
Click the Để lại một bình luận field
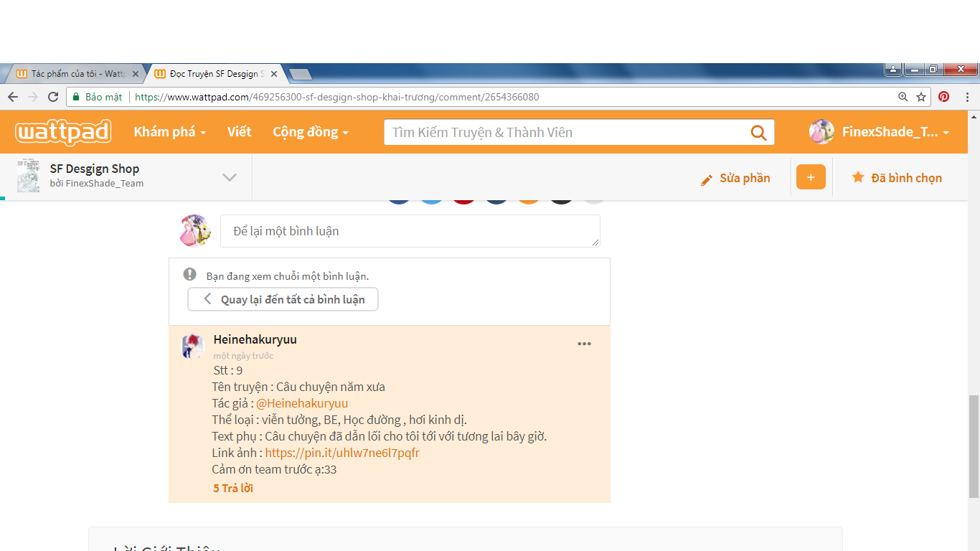pyautogui.click(x=410, y=231)
